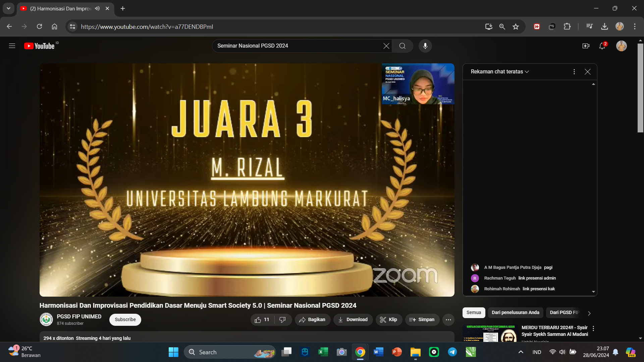
Task: Mute tab via speaker icon
Action: pyautogui.click(x=97, y=8)
